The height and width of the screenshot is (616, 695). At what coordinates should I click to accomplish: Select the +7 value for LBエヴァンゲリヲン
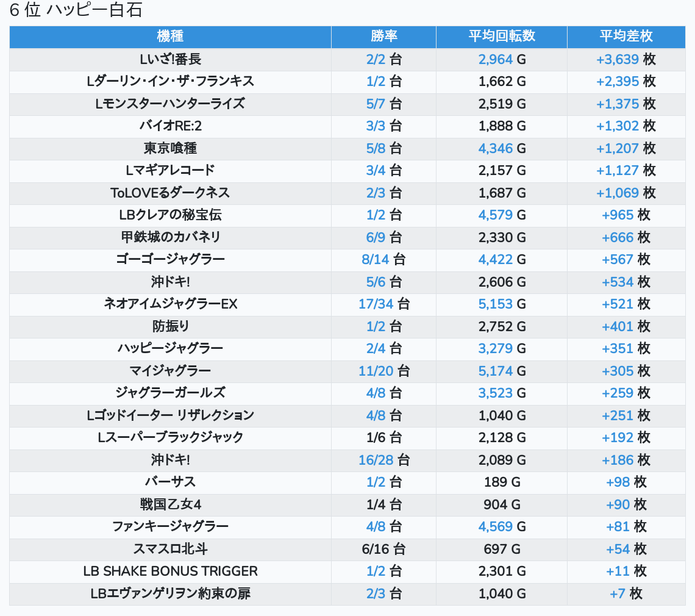click(x=618, y=593)
